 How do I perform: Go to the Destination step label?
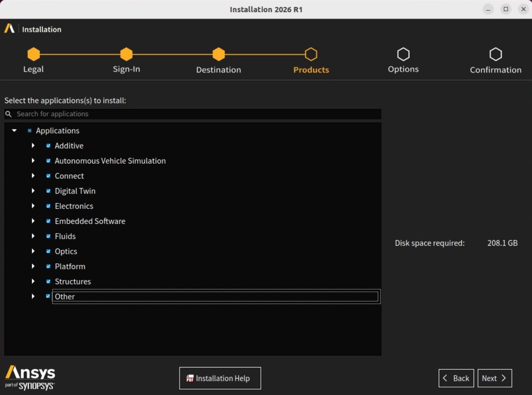click(219, 70)
